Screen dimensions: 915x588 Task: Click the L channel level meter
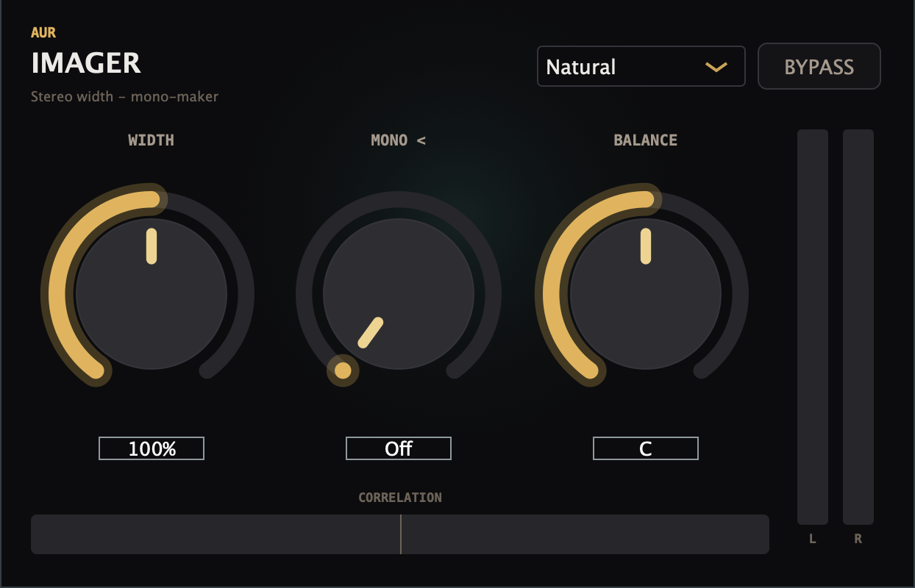click(813, 327)
